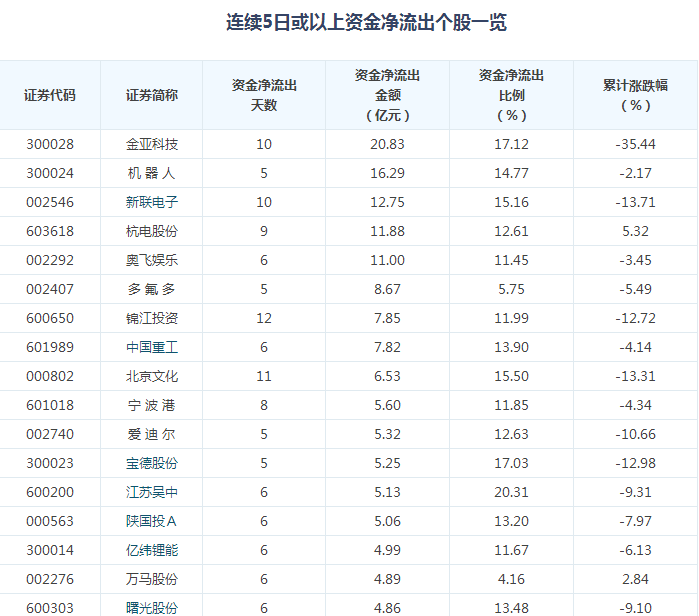Viewport: 699px width, 616px height.
Task: Click outflow ratio 17.03 for 宝德股份
Action: (511, 463)
